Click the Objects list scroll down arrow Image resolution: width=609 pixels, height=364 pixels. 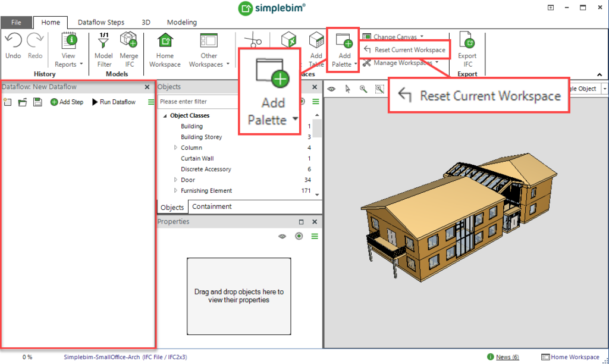pyautogui.click(x=318, y=194)
